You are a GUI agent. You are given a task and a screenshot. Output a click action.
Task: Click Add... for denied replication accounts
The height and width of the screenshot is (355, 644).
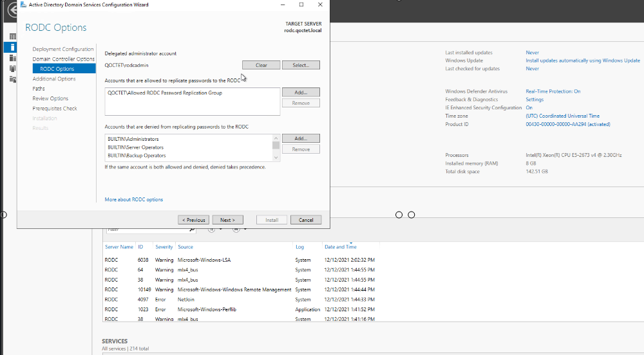coord(301,138)
